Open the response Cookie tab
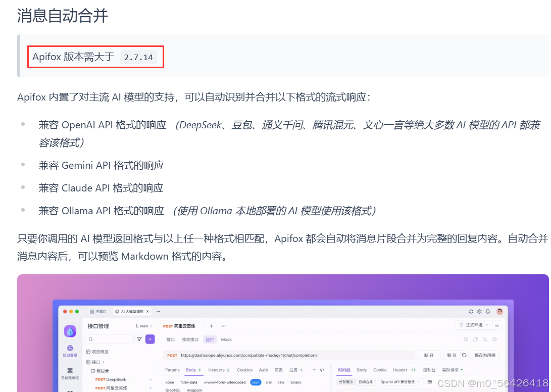Screen dimensions: 551x392 point(380,370)
